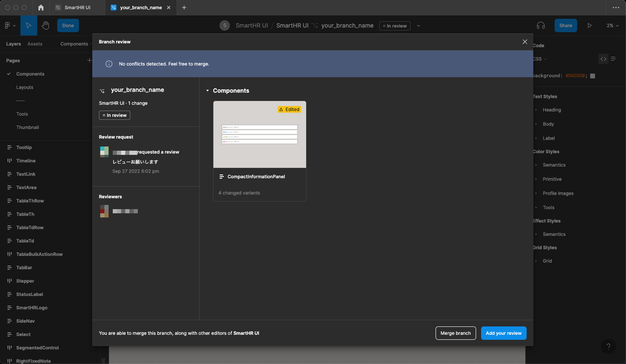Screen dimensions: 626x364
Task: Click the home icon in tab bar
Action: click(x=41, y=8)
